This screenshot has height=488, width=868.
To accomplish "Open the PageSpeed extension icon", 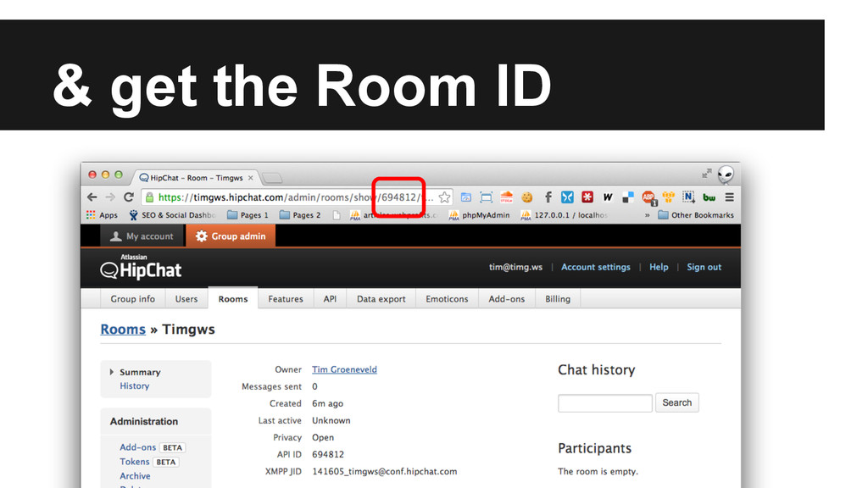I will pos(466,197).
